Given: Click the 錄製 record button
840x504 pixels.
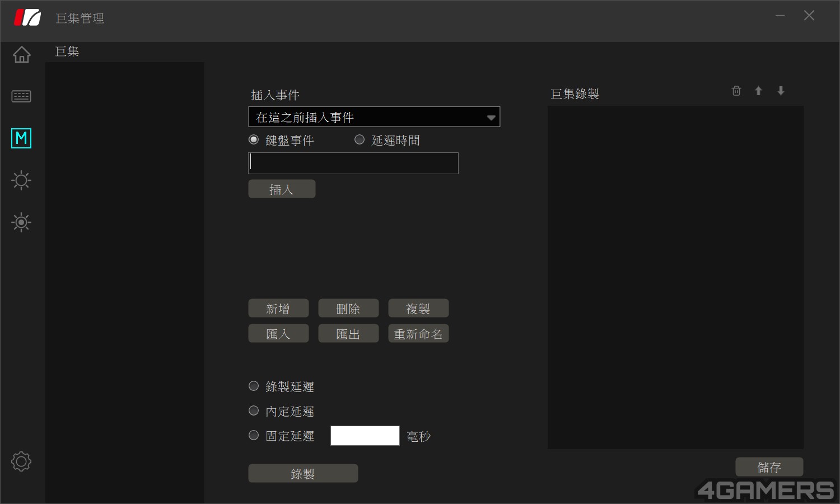Looking at the screenshot, I should [303, 473].
